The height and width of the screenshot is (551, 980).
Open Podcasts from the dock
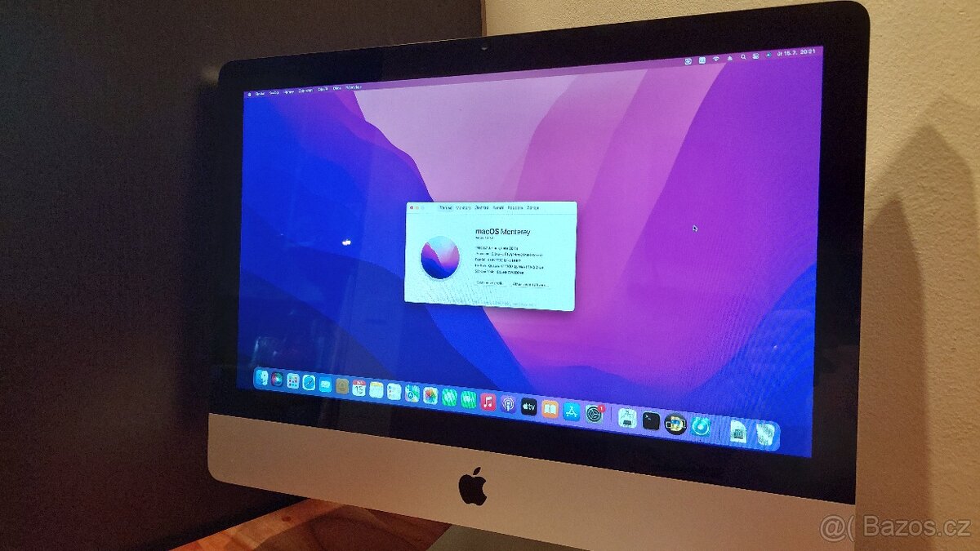click(x=508, y=404)
